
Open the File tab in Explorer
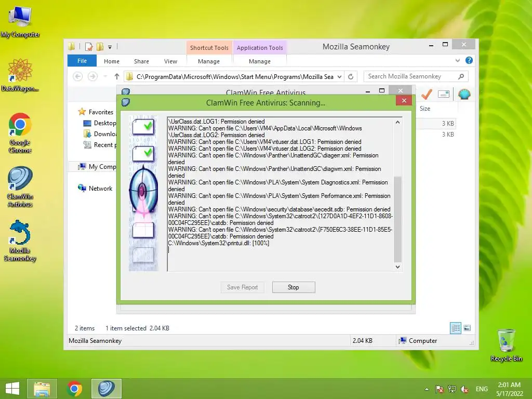[82, 61]
